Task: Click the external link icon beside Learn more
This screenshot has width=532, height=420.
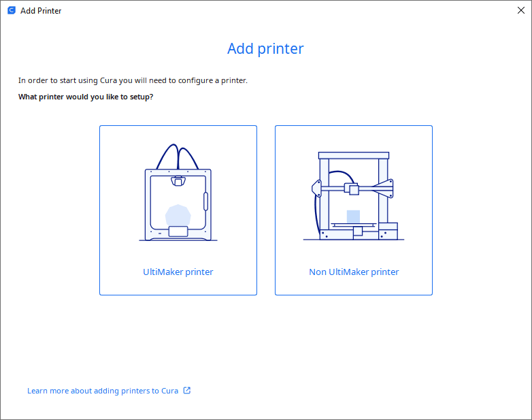Action: click(x=187, y=391)
